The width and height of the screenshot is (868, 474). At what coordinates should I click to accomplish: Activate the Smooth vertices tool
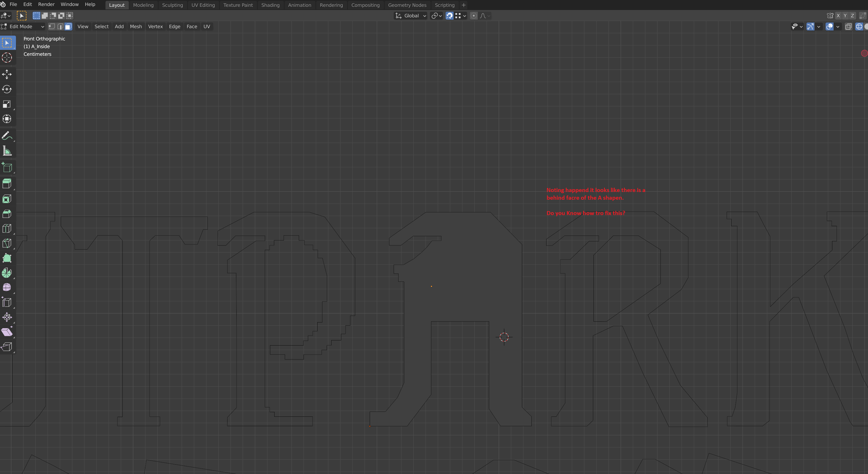click(x=7, y=287)
